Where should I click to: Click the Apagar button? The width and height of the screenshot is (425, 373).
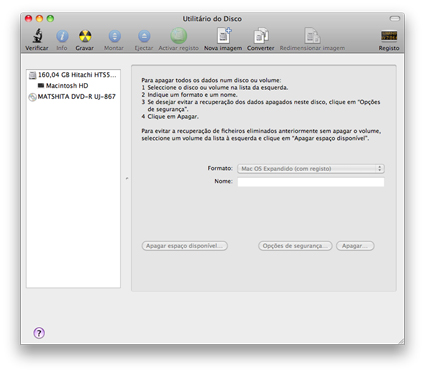tap(355, 246)
